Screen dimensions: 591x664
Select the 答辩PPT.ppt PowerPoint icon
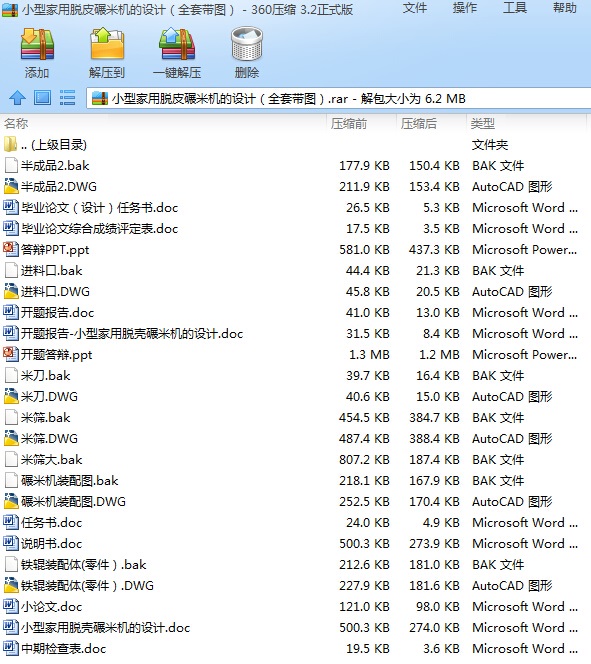pos(11,249)
